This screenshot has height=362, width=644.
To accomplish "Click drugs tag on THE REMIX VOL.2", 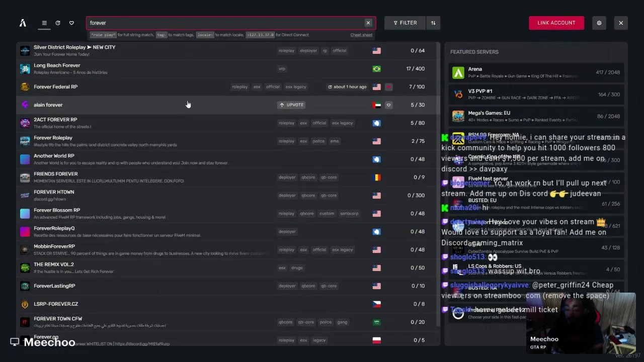I will (297, 267).
